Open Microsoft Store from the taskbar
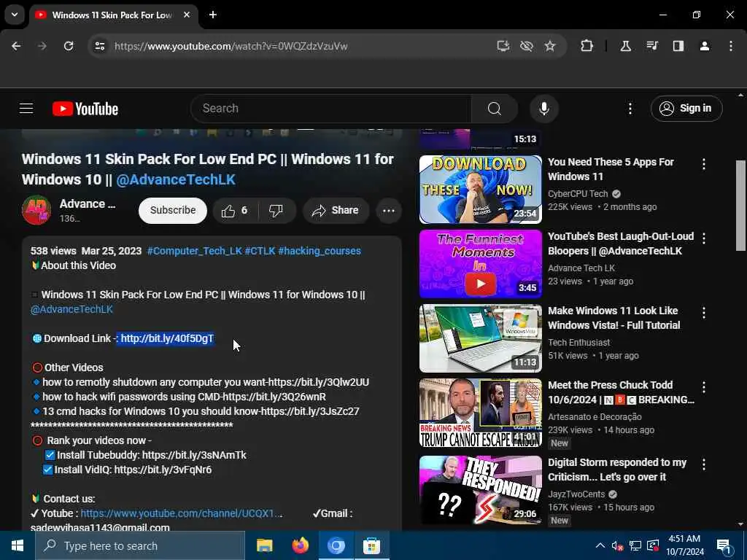Screen dimensions: 747x560 (x=371, y=545)
